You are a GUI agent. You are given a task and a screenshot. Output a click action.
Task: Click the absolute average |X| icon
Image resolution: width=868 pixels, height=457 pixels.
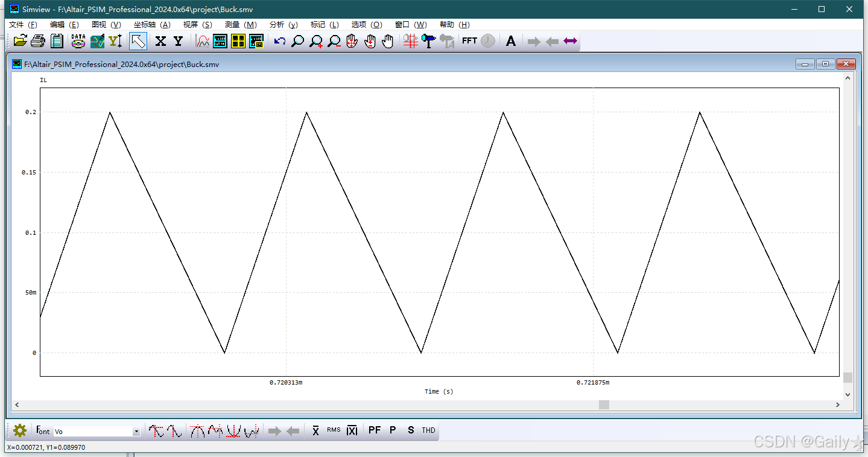coord(352,430)
